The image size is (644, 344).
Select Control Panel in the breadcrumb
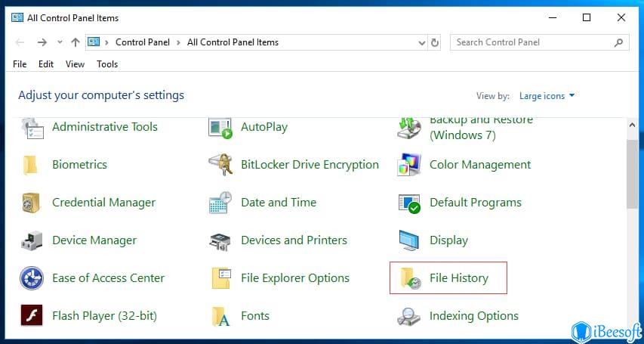pos(143,42)
